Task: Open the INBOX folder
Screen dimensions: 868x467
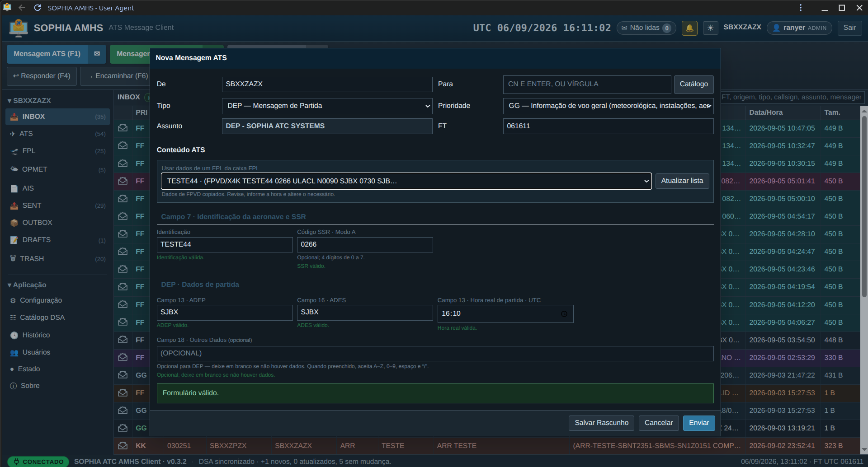Action: [x=58, y=117]
